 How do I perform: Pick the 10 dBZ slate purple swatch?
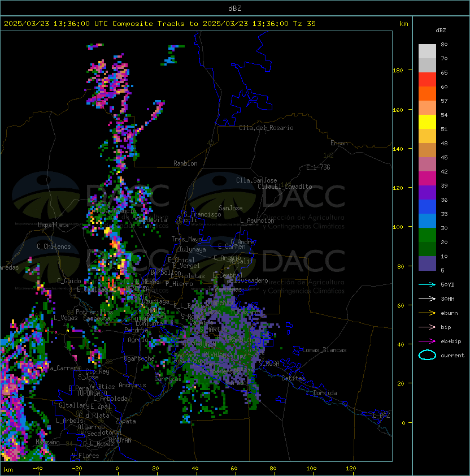[x=427, y=263]
